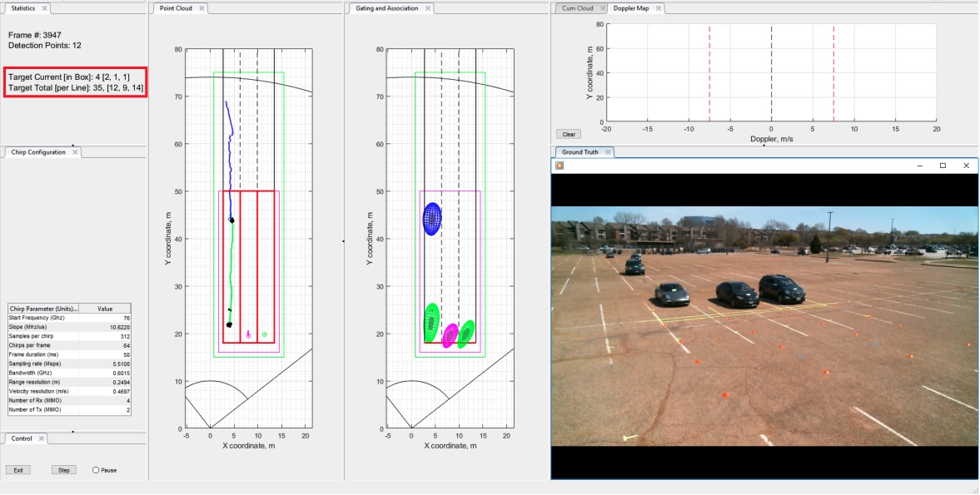Click the Chirp Parameter (Units) column header

[42, 308]
